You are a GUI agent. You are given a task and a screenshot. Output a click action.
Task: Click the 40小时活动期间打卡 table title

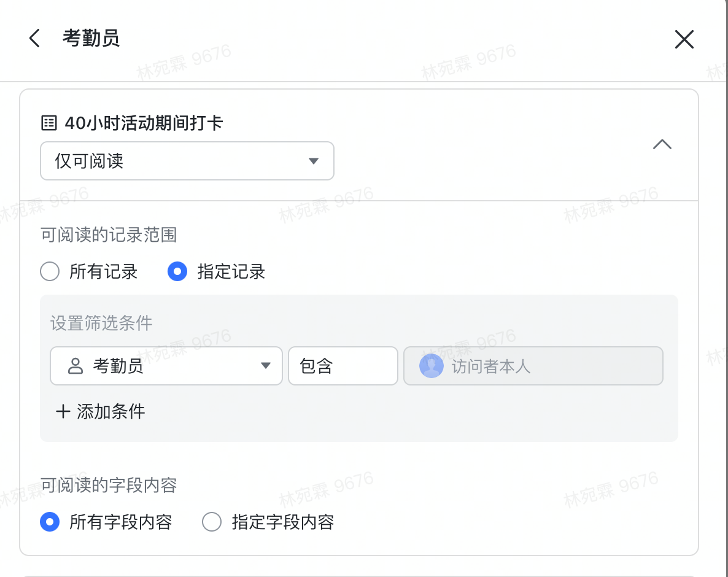click(144, 123)
